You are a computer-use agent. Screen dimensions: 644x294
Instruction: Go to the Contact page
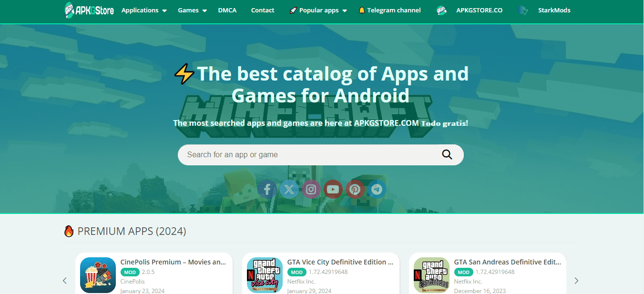[x=263, y=10]
